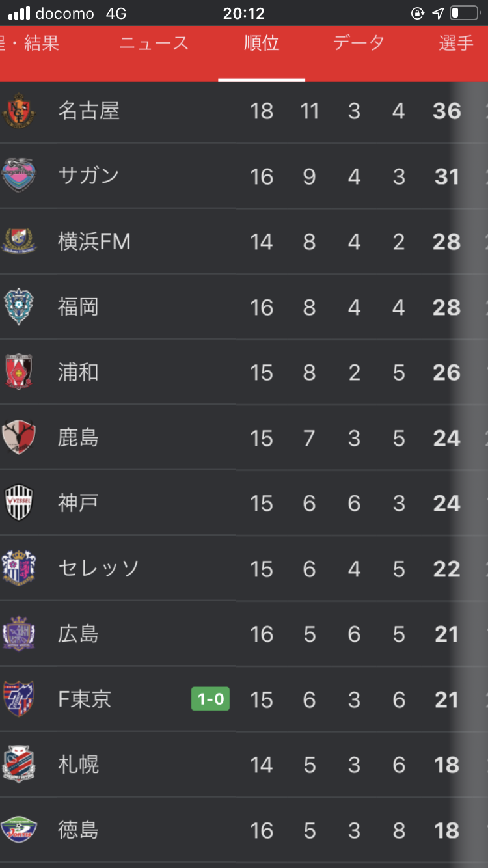Tap the 札幌 team crest icon
Screen dimensions: 488x868
18,765
